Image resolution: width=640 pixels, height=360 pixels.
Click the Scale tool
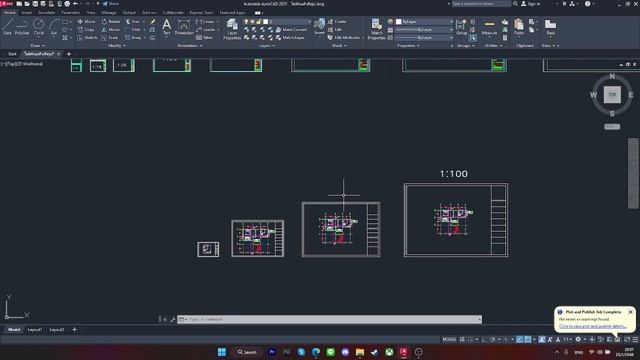pos(110,38)
